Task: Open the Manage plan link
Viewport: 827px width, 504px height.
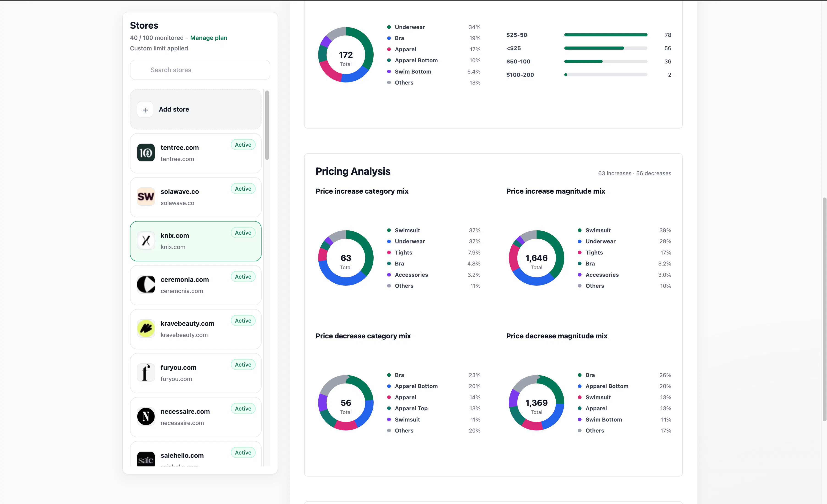Action: [x=208, y=38]
